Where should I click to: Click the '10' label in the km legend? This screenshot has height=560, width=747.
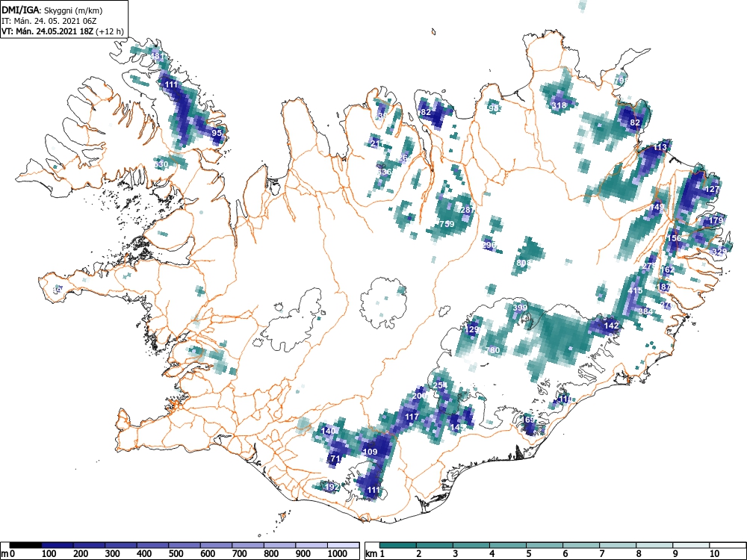coord(714,554)
